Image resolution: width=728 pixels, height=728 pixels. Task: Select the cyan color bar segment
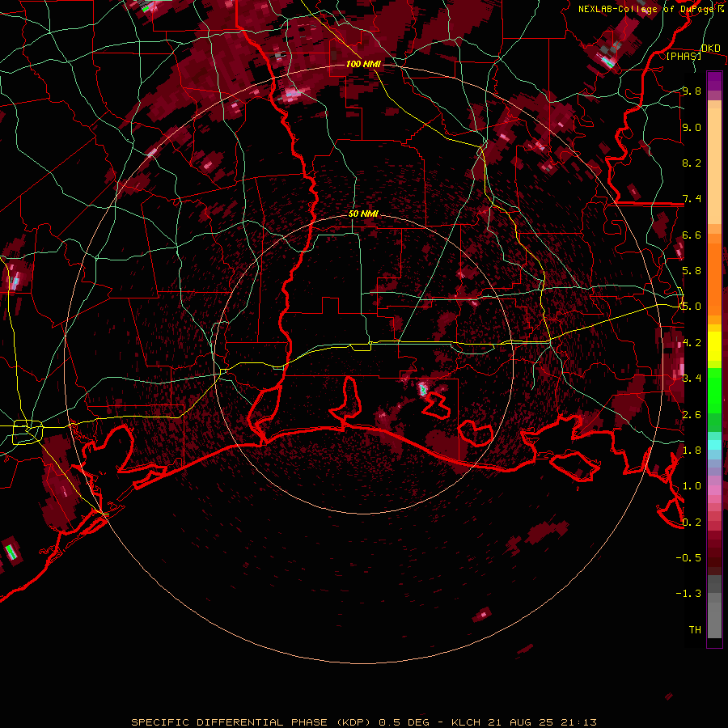[x=714, y=444]
